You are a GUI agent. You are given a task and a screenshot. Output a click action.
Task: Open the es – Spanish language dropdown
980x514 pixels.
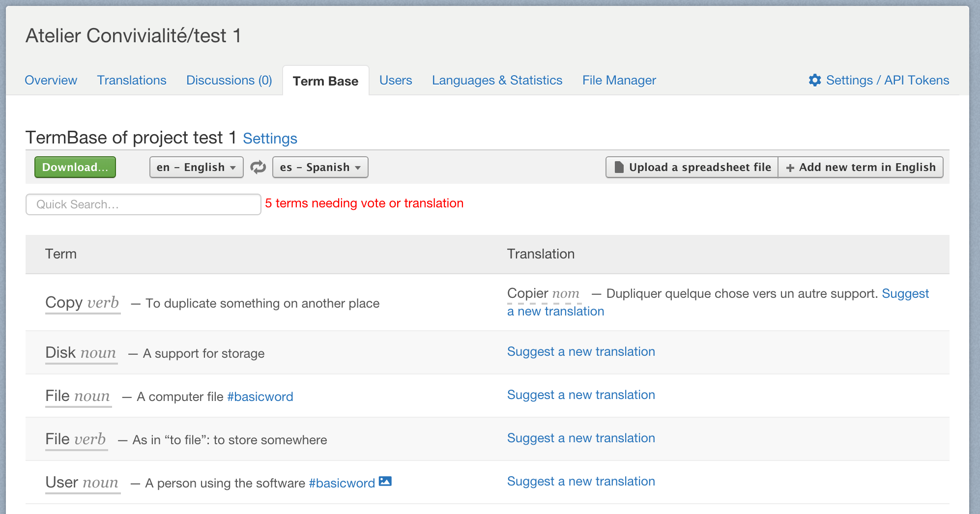pos(320,168)
